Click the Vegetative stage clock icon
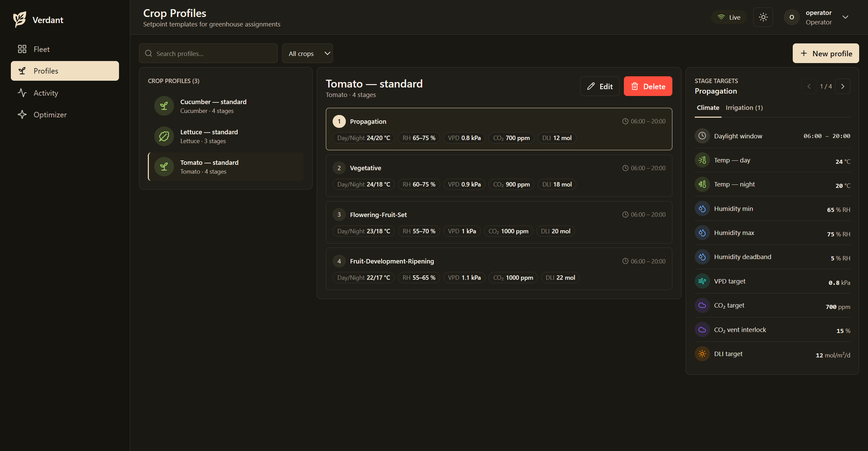 [625, 168]
